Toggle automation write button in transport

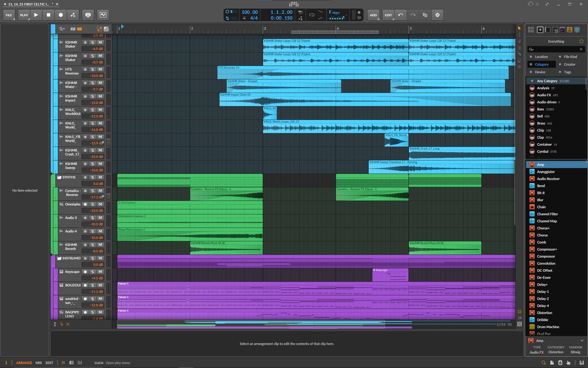(73, 15)
